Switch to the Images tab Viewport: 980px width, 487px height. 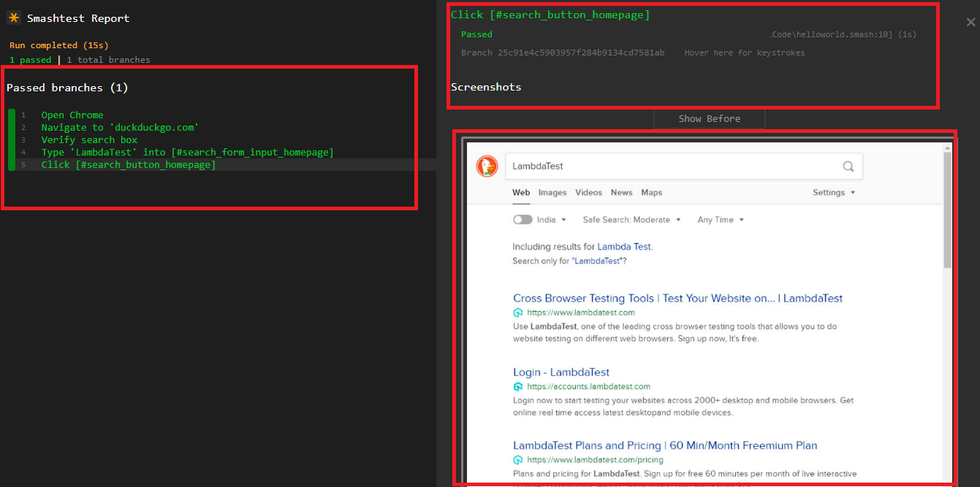[x=552, y=193]
